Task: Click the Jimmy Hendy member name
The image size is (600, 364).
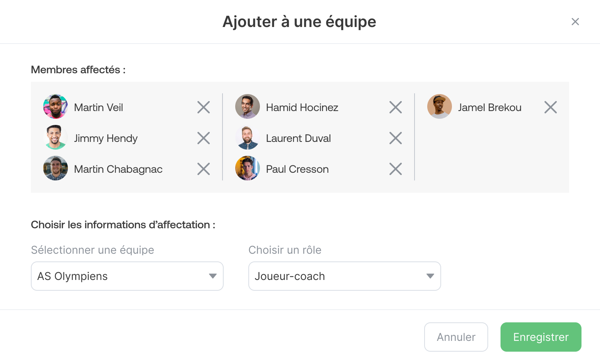Action: [106, 138]
